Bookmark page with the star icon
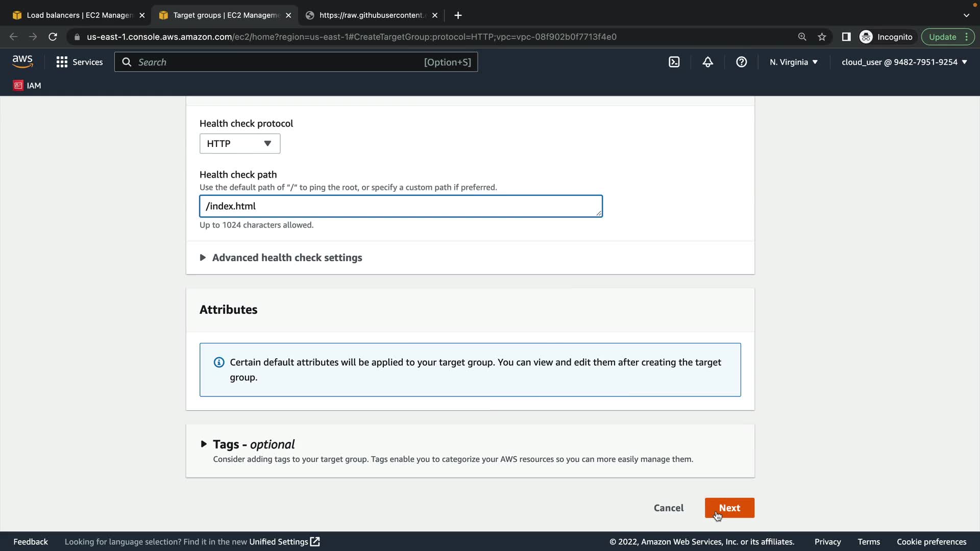Viewport: 980px width, 551px height. (x=822, y=37)
